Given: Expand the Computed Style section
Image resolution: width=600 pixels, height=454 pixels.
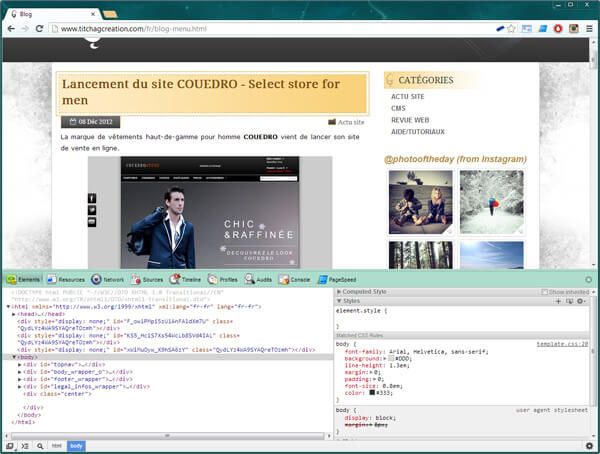Looking at the screenshot, I should [339, 292].
